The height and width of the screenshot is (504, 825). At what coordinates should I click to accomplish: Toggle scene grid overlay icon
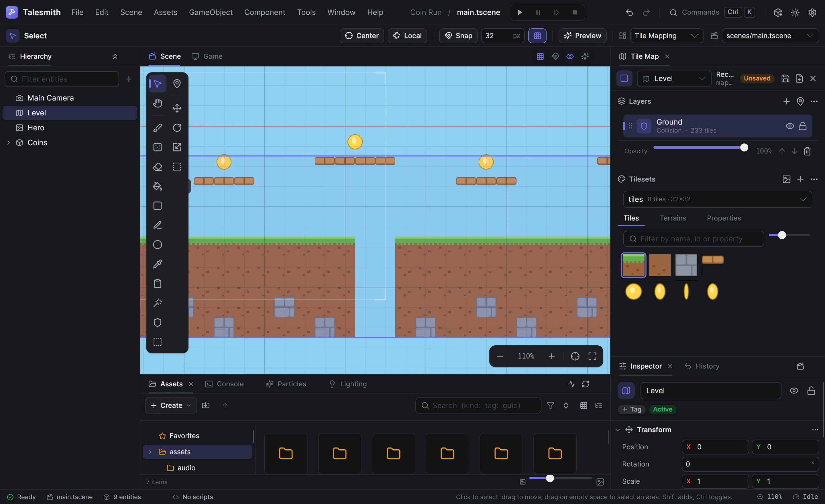tap(540, 56)
